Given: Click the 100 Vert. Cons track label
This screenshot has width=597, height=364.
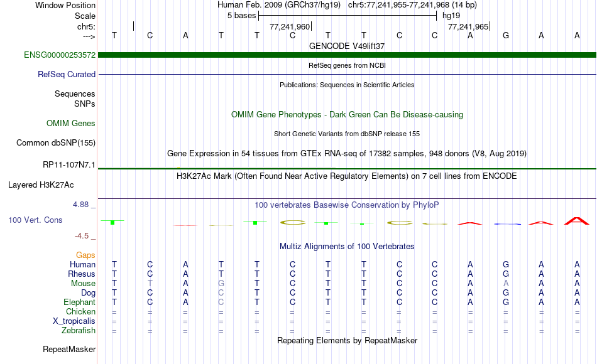Looking at the screenshot, I should click(35, 220).
